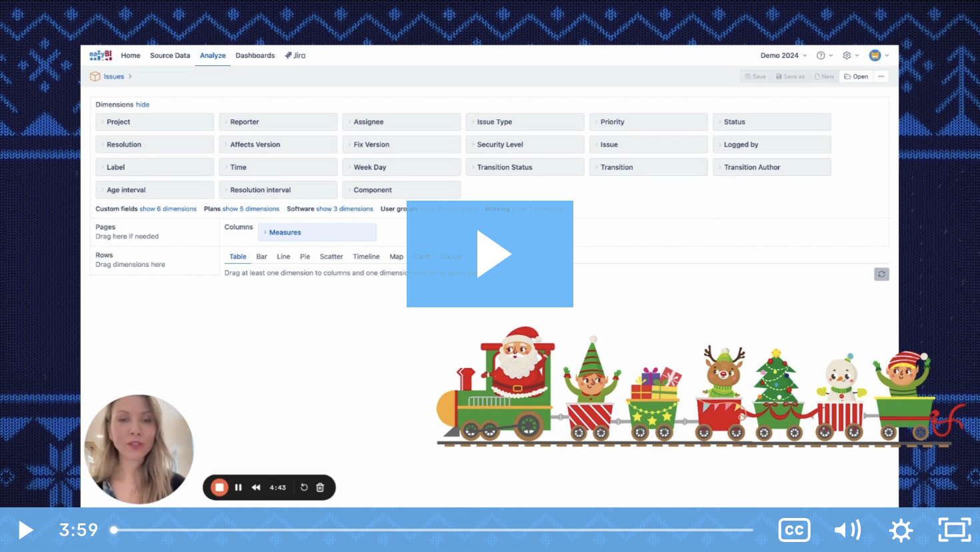Mute the video with the speaker icon
This screenshot has height=552, width=980.
[847, 530]
